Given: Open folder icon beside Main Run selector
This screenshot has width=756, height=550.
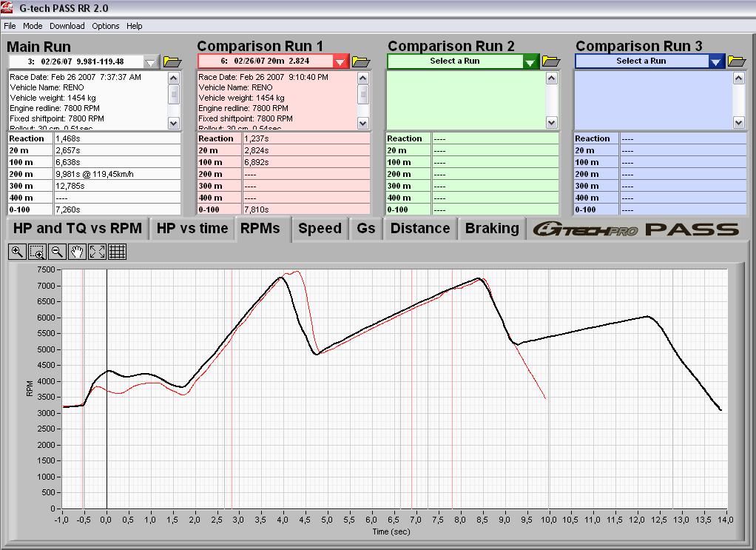Looking at the screenshot, I should (x=172, y=61).
